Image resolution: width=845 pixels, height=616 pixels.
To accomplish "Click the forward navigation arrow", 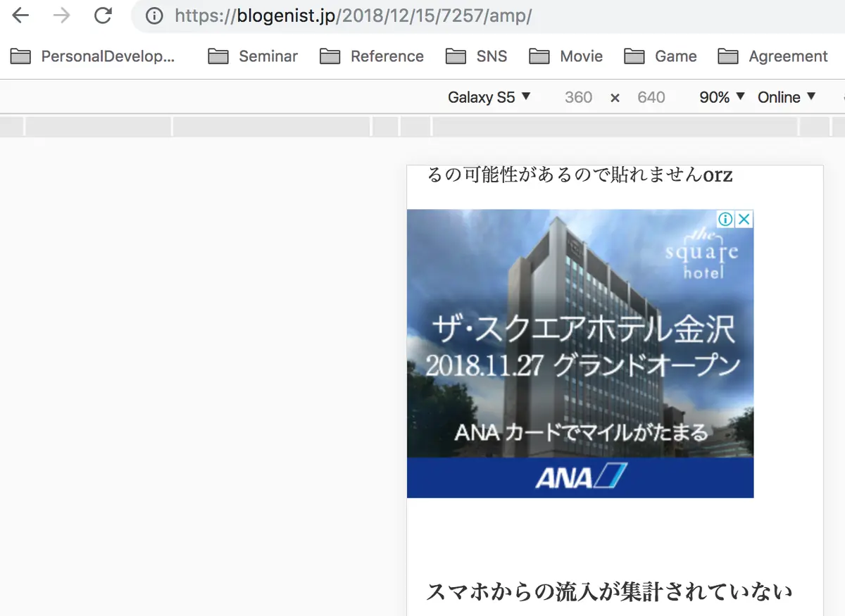I will click(62, 15).
